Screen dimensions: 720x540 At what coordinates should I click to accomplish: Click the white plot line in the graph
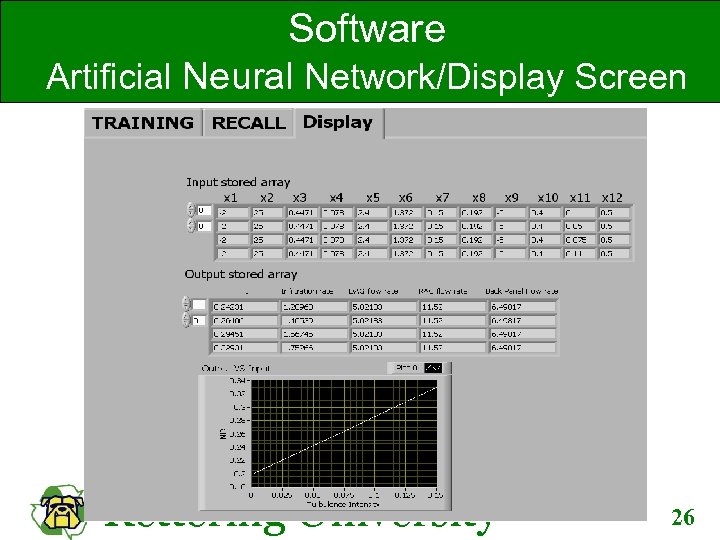(x=345, y=430)
